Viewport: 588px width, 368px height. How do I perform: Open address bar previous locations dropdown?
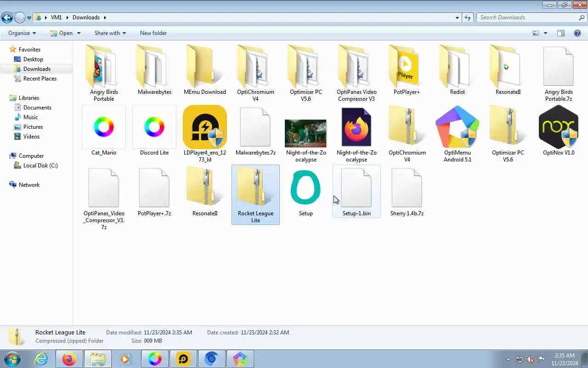point(457,17)
